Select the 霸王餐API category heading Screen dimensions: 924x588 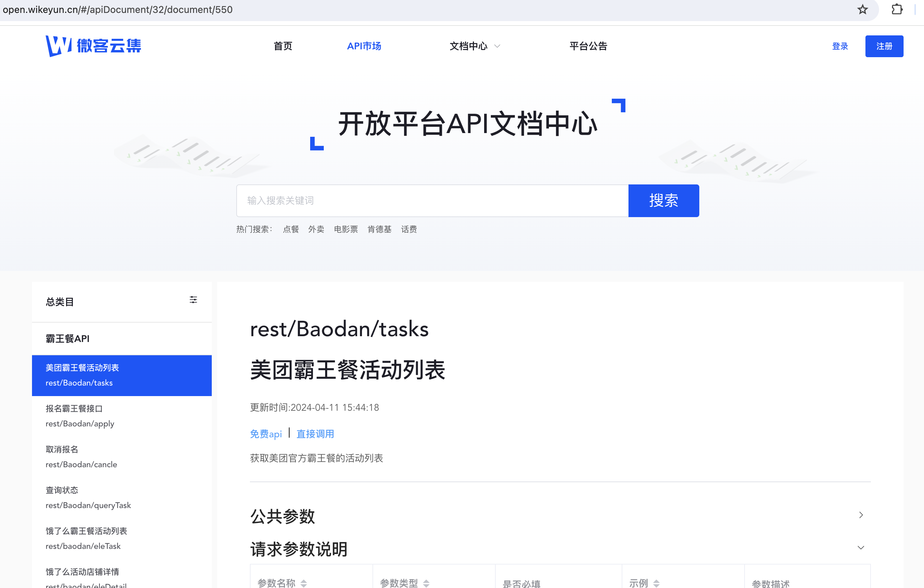tap(67, 339)
